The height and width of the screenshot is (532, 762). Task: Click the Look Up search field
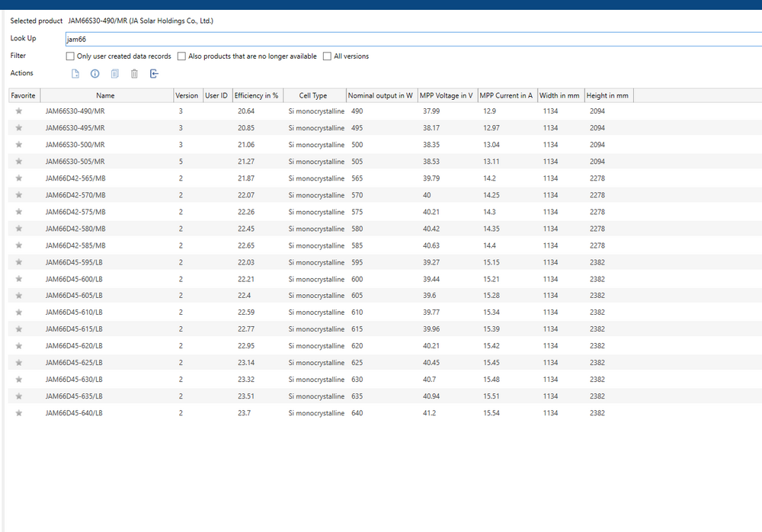coord(411,39)
